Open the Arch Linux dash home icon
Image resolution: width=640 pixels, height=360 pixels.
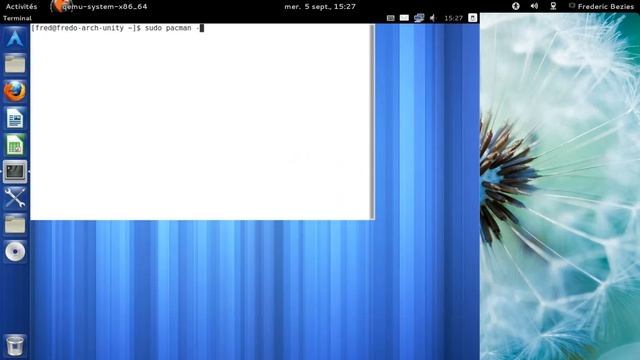point(15,38)
